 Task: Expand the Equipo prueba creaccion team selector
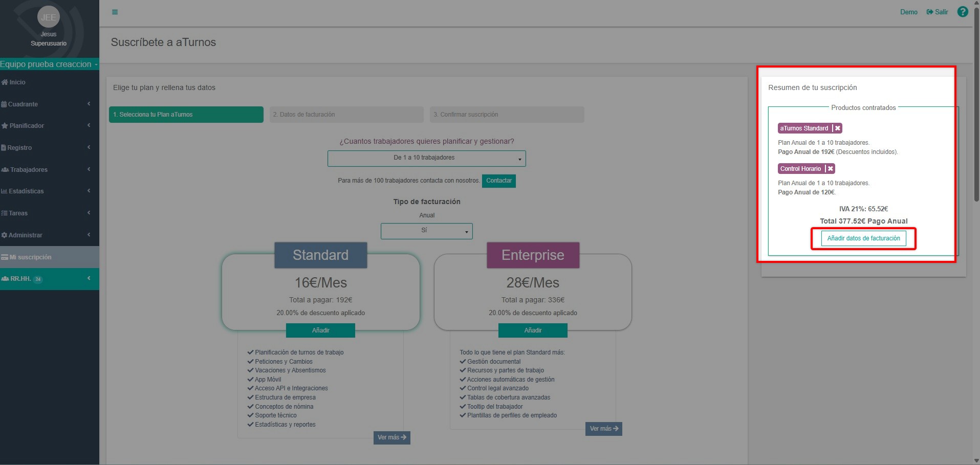pos(49,64)
